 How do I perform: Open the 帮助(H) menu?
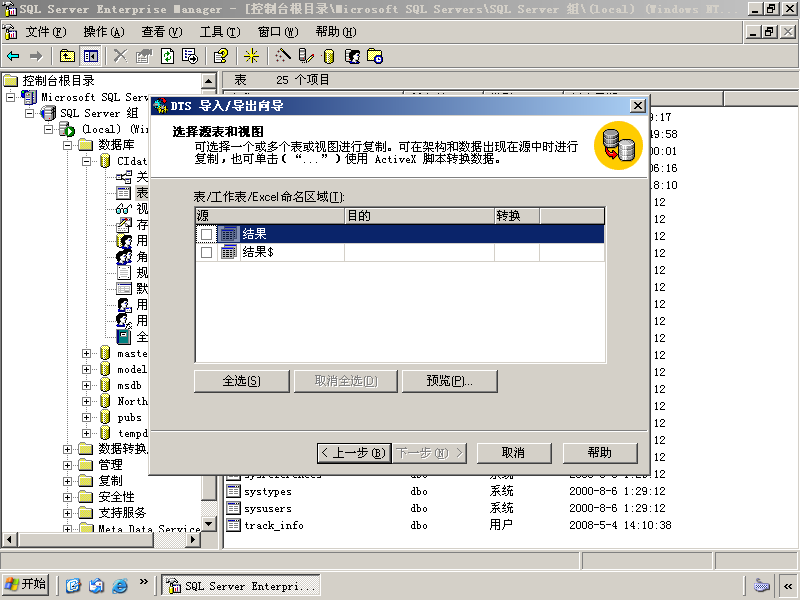point(336,32)
